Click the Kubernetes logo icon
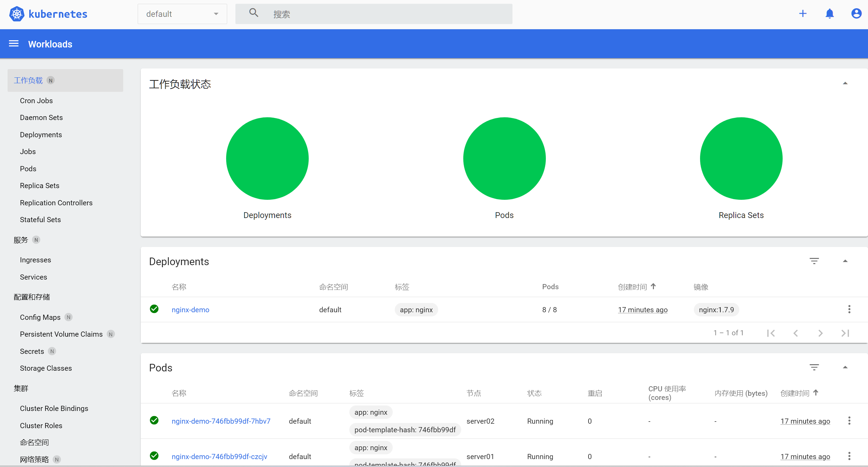This screenshot has width=868, height=467. (17, 14)
